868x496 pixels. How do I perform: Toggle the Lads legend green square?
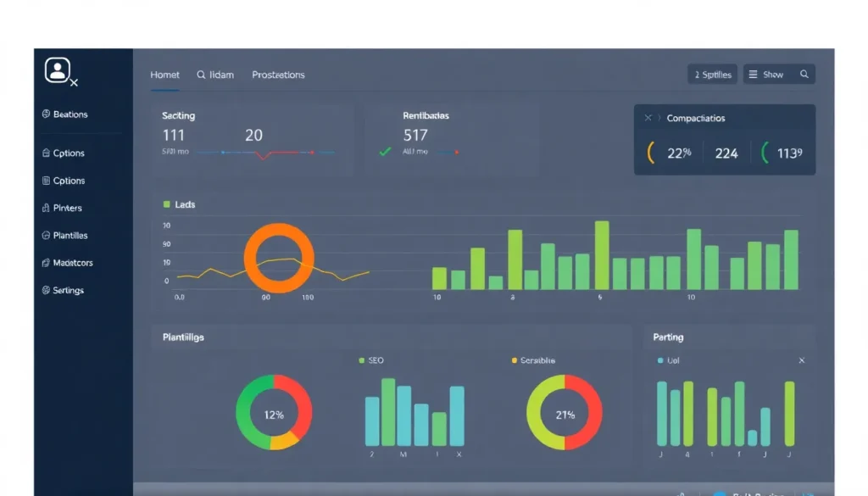click(166, 204)
